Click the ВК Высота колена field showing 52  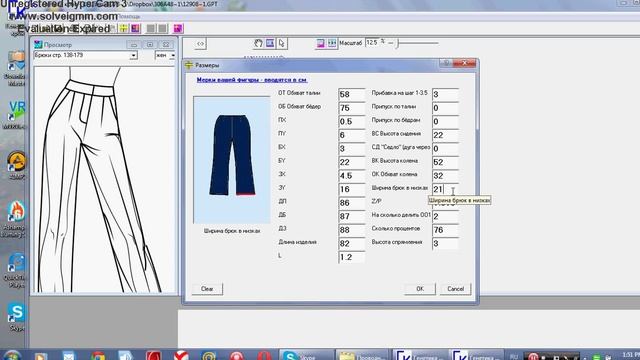[x=445, y=162]
